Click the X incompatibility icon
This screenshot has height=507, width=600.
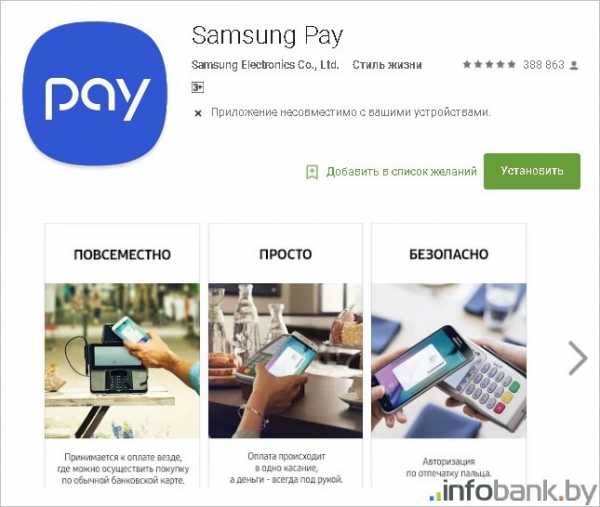[198, 113]
